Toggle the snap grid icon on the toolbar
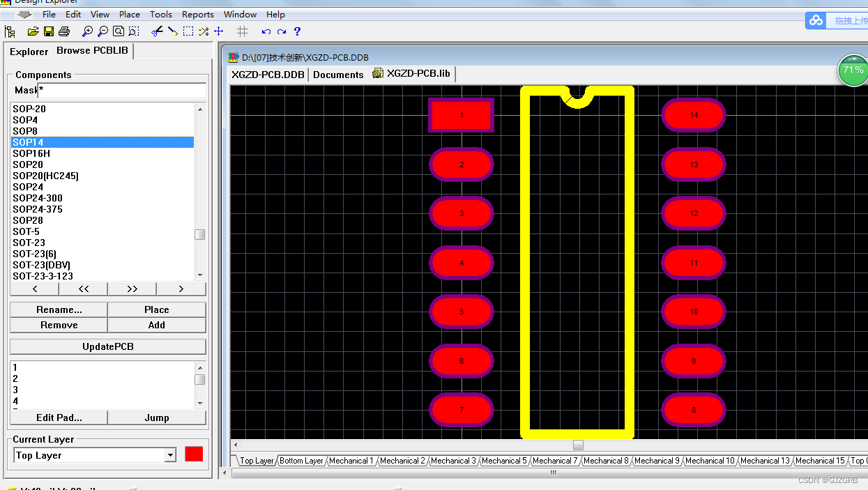This screenshot has height=490, width=868. tap(243, 31)
